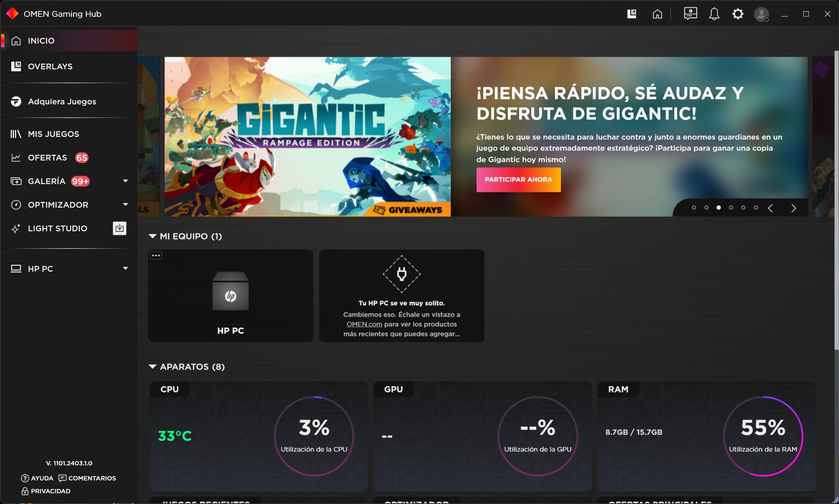
Task: Open the notifications bell
Action: tap(714, 14)
